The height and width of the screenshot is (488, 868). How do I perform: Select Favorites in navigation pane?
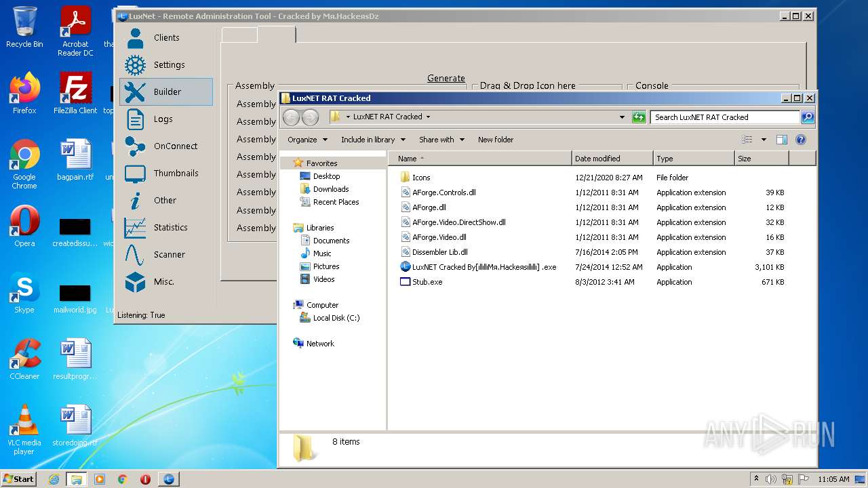(x=321, y=163)
